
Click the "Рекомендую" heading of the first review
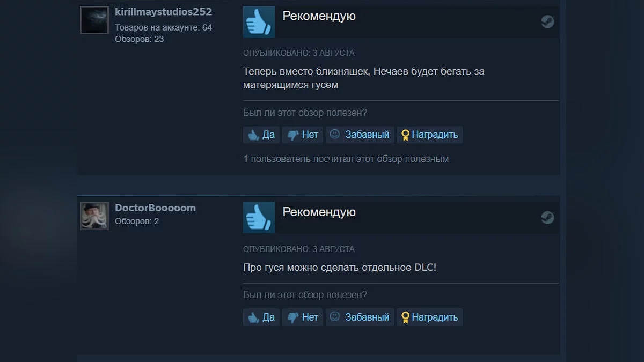[319, 16]
